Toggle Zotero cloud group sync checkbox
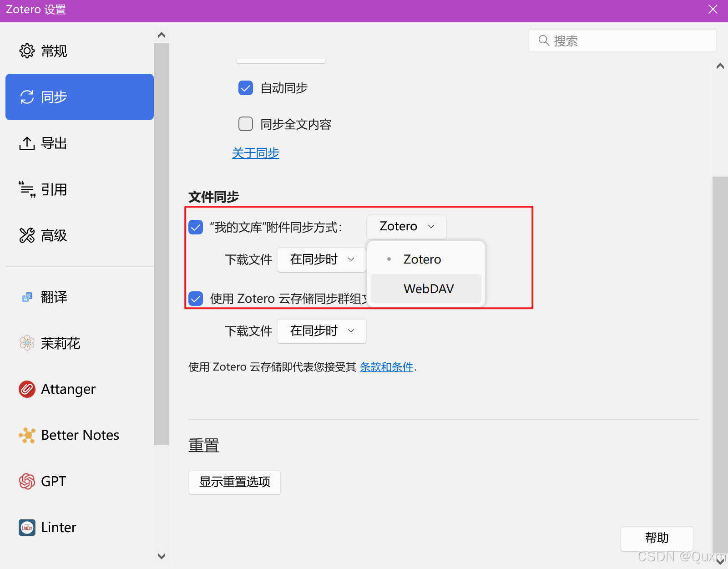The image size is (728, 569). pyautogui.click(x=196, y=299)
